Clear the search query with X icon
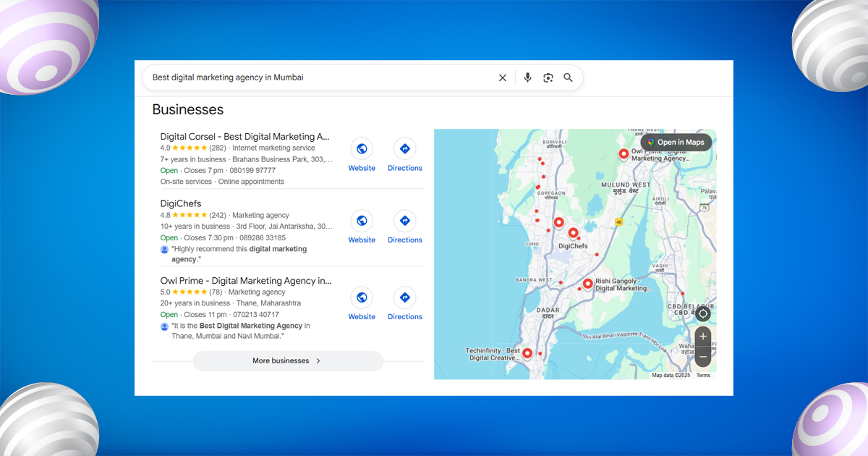Image resolution: width=868 pixels, height=456 pixels. tap(503, 77)
